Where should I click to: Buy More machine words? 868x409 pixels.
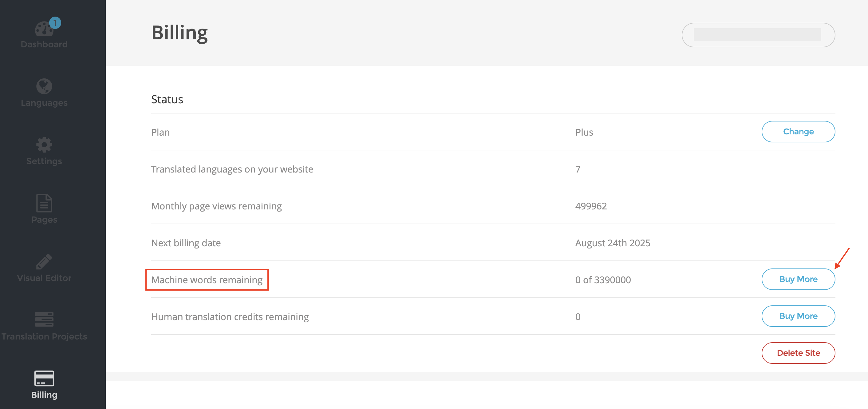pyautogui.click(x=798, y=279)
